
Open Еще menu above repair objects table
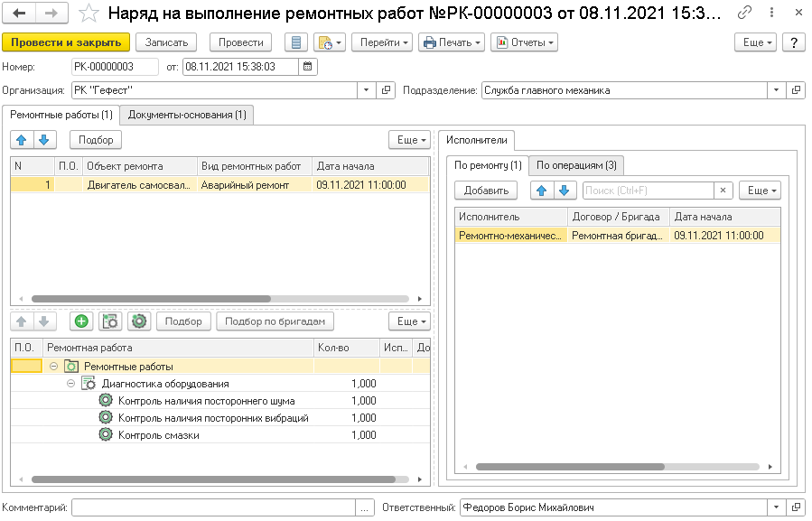point(410,140)
